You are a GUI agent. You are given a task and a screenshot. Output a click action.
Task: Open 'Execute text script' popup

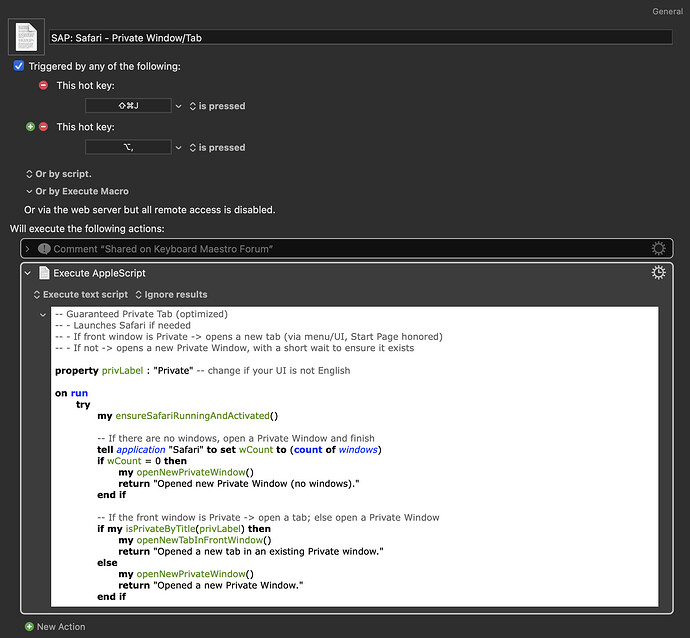(81, 294)
